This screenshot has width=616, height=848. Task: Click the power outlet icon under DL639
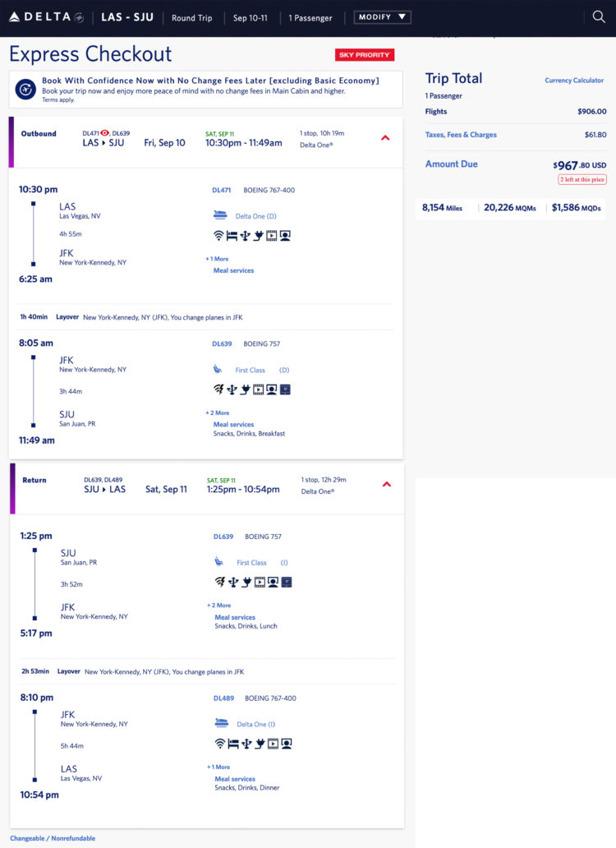coord(245,389)
